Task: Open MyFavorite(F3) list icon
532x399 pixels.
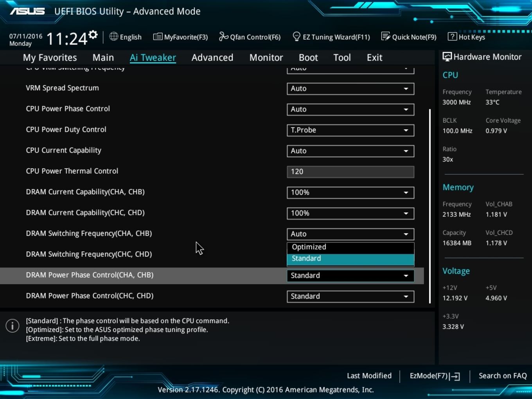Action: pyautogui.click(x=158, y=37)
